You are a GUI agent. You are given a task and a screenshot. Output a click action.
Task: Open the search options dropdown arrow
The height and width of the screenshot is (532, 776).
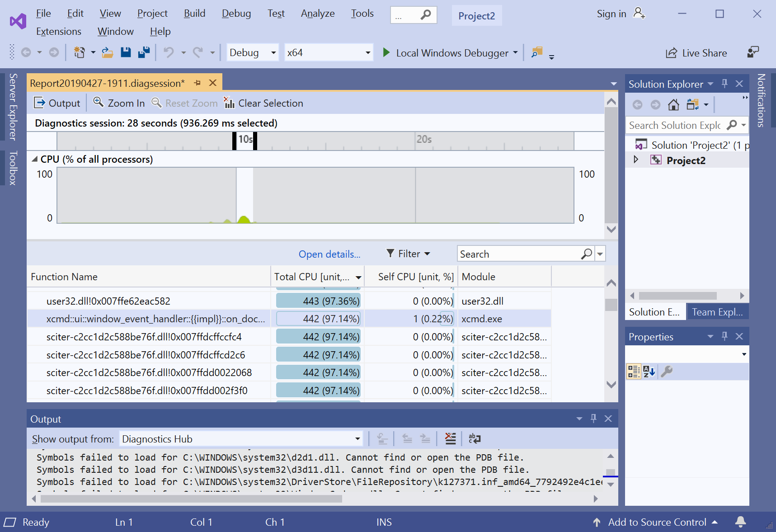[x=600, y=254]
